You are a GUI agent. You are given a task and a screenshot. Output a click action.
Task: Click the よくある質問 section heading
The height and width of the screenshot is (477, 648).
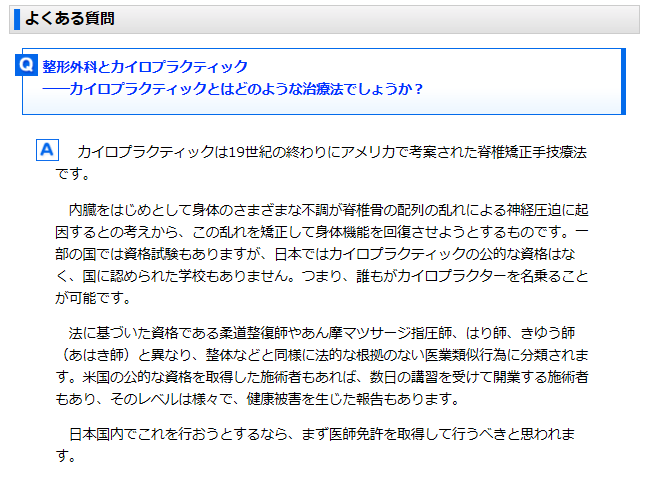pos(70,19)
